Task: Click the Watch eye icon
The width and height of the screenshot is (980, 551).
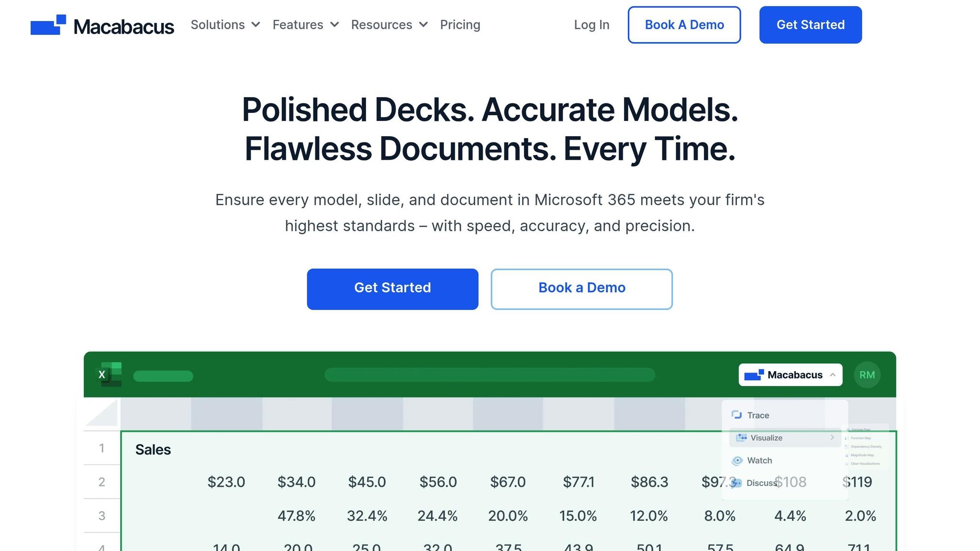Action: click(x=737, y=460)
